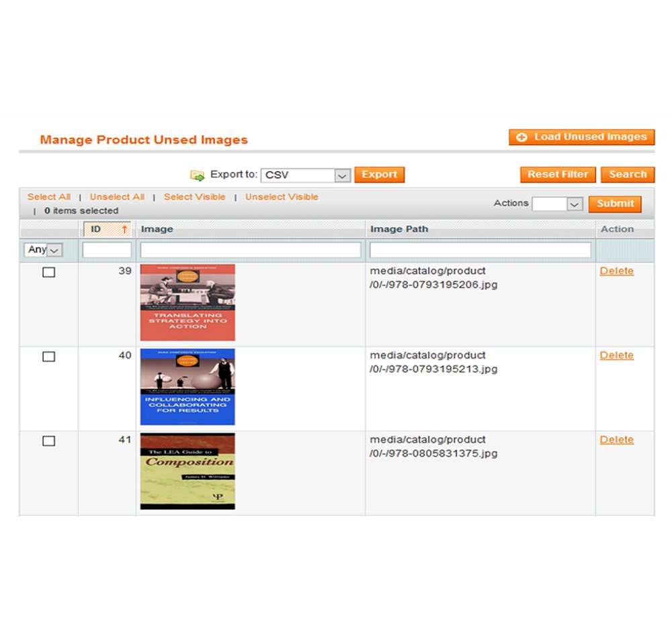The image size is (672, 630).
Task: Click the ID value 41
Action: pyautogui.click(x=125, y=440)
